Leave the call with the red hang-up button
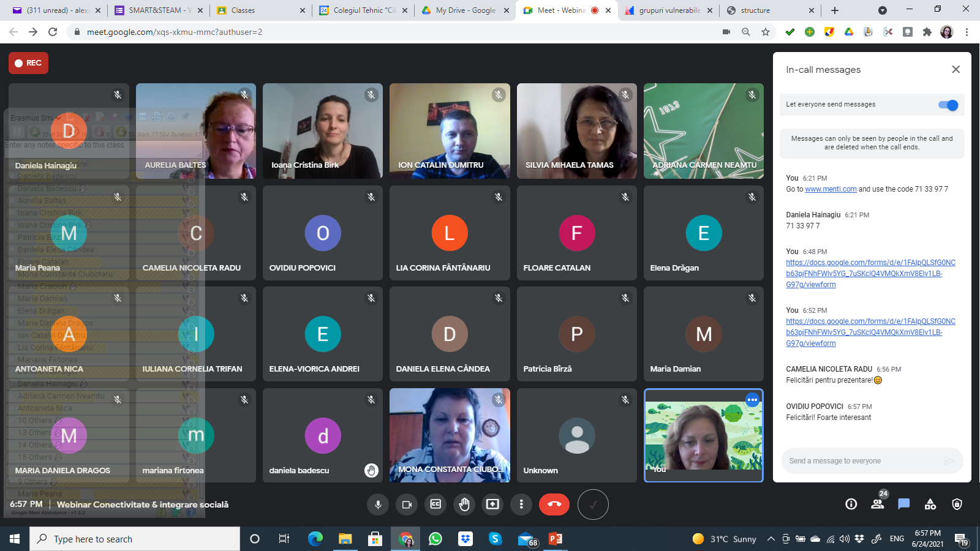 [554, 504]
